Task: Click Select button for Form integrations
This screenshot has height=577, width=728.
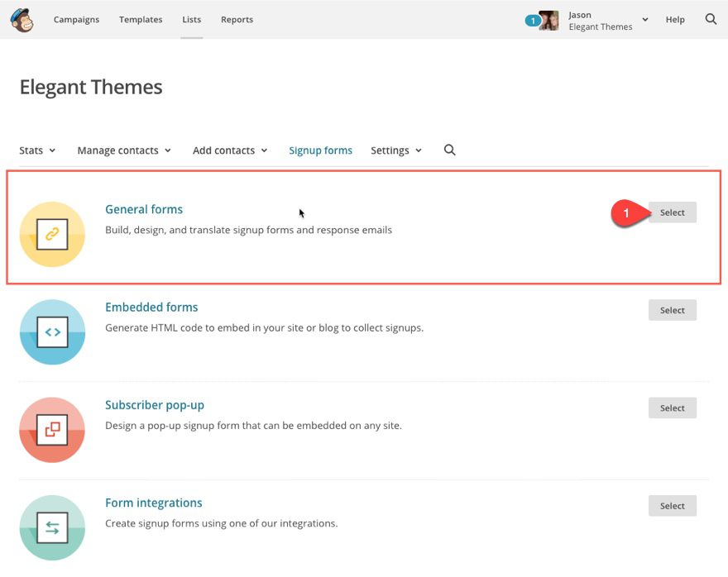Action: [x=673, y=506]
